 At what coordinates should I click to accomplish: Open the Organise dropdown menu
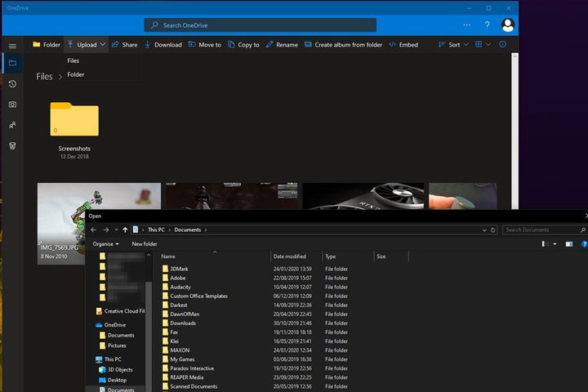coord(105,244)
